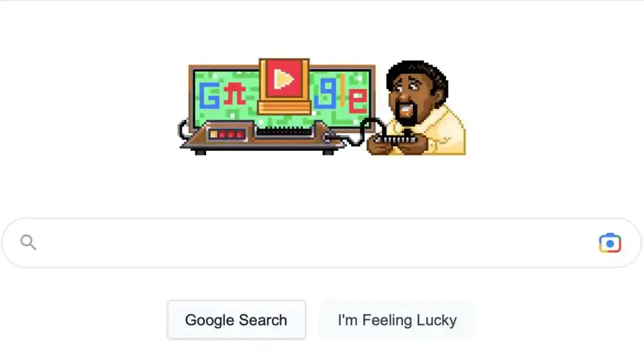The image size is (644, 362).
Task: Open Search by image camera icon
Action: 610,243
